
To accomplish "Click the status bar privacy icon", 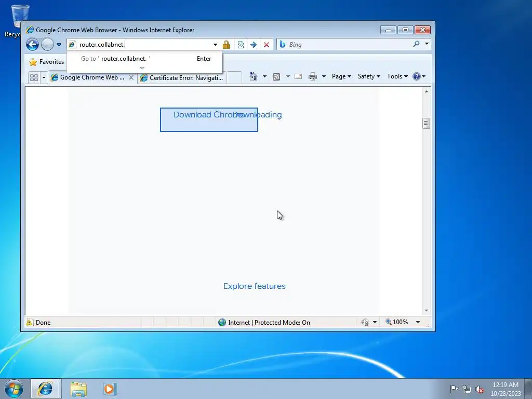I will (x=365, y=322).
